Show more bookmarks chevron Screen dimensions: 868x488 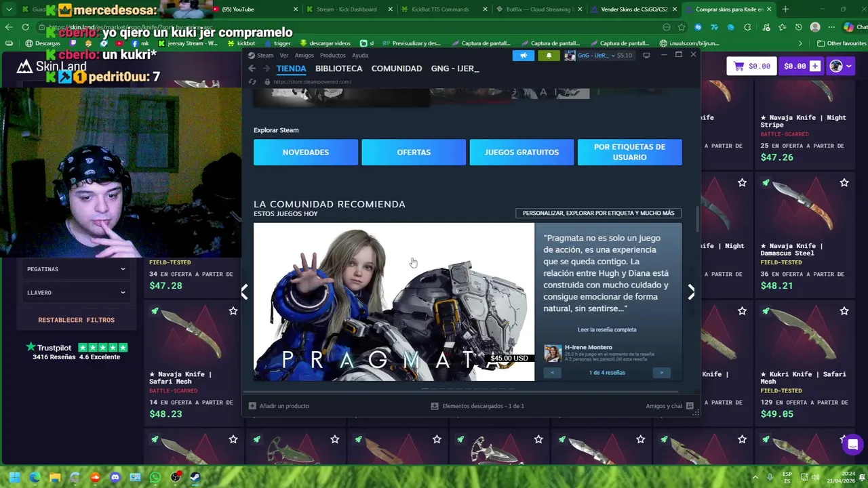801,43
